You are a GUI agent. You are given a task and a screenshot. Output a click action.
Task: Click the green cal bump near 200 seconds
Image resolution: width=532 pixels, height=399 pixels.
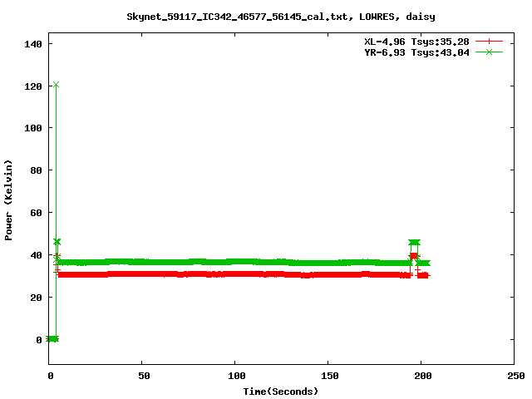pyautogui.click(x=414, y=242)
